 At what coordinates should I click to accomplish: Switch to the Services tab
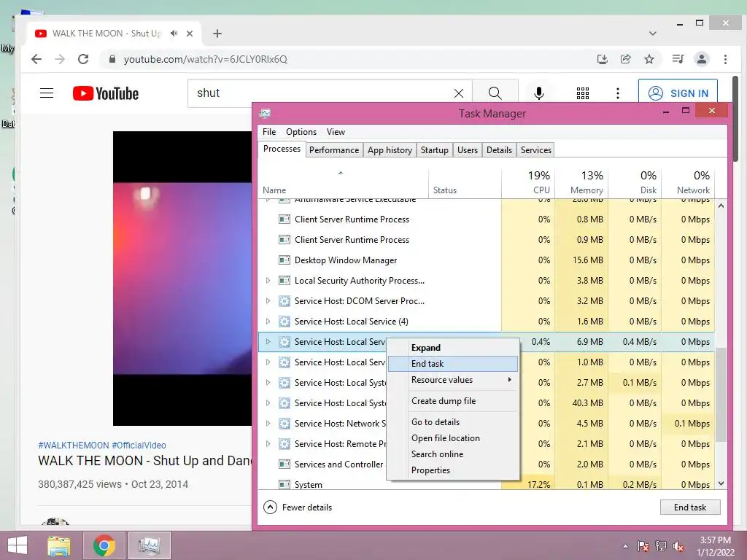pos(536,150)
